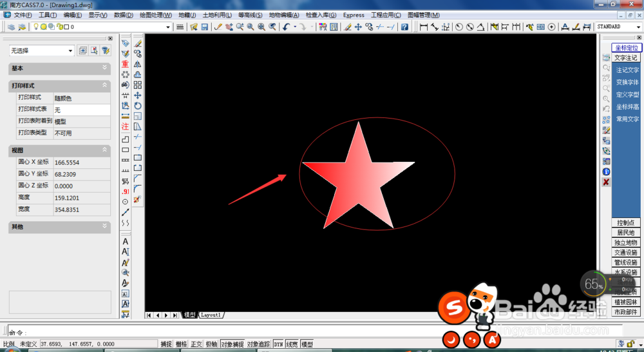Click the 打印样式表 value field
This screenshot has width=644, height=352.
tap(82, 110)
